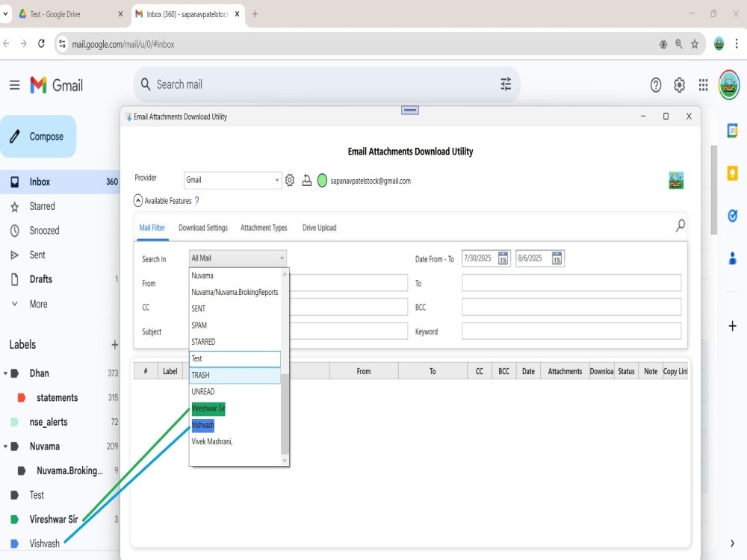747x560 pixels.
Task: Collapse the Dhan label tree
Action: coord(5,373)
